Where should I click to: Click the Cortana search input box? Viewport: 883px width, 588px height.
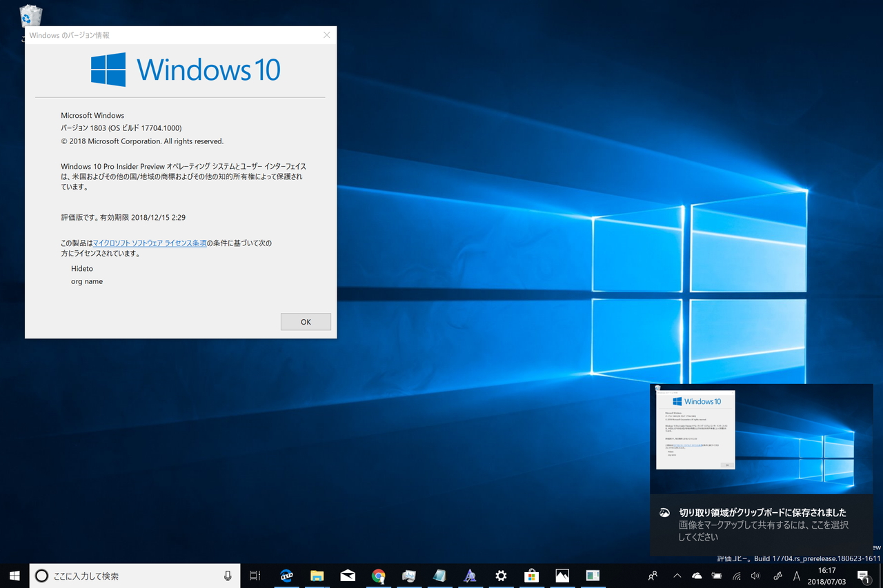124,576
